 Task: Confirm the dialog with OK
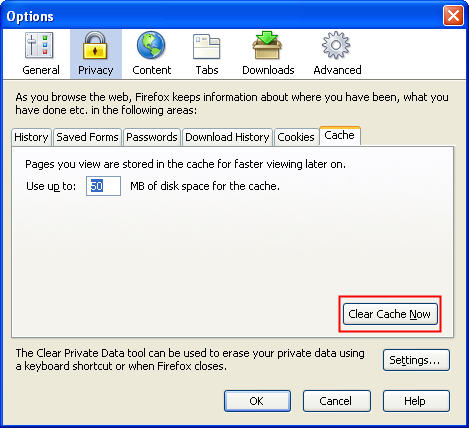coord(257,401)
